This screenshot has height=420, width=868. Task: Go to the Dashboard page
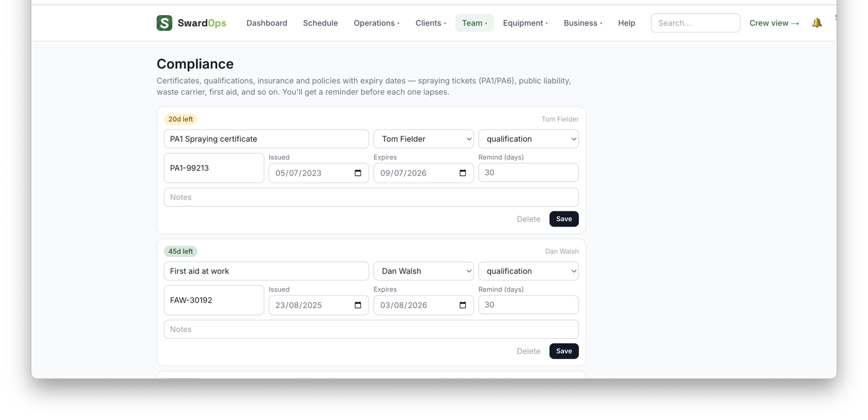coord(267,23)
